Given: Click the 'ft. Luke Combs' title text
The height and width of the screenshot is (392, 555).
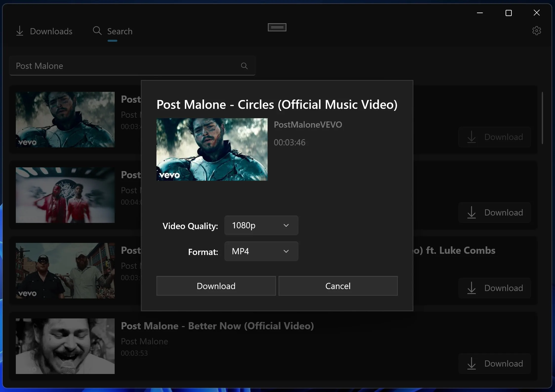Looking at the screenshot, I should coord(461,250).
